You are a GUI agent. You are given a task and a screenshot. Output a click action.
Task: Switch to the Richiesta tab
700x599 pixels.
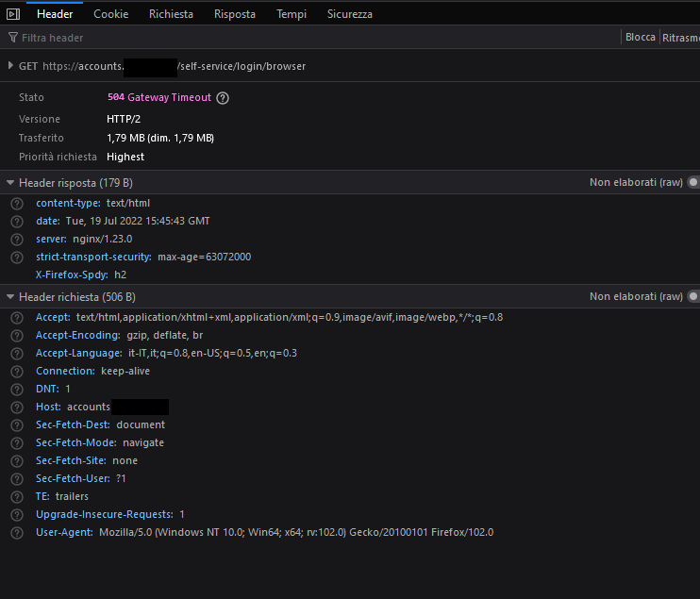(x=171, y=14)
